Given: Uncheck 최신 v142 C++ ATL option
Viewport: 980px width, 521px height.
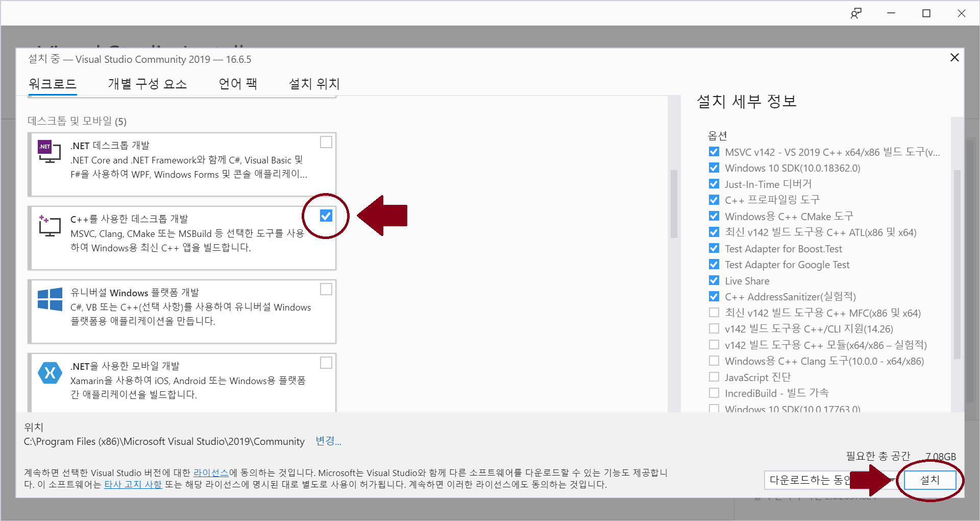Looking at the screenshot, I should tap(714, 232).
